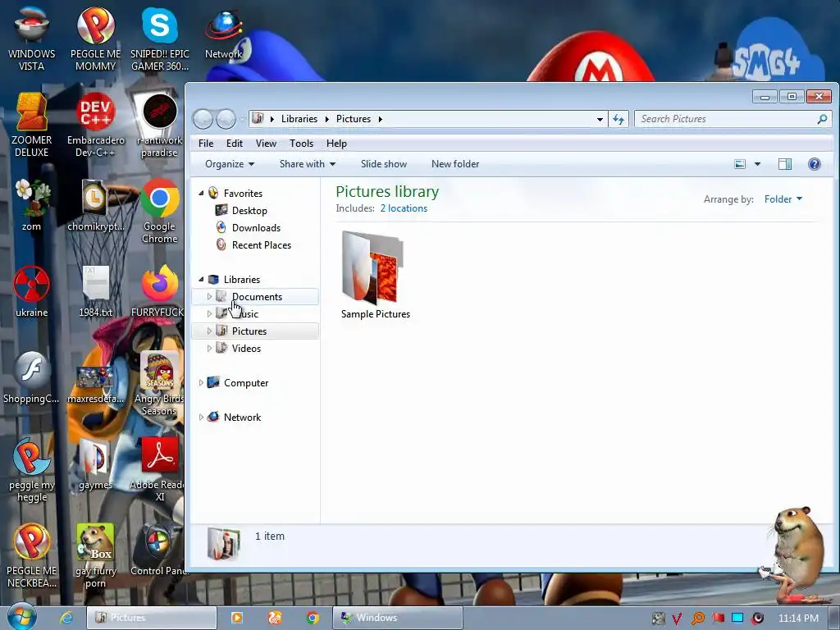Select the 1984.txt file icon
This screenshot has height=630, width=840.
[95, 291]
